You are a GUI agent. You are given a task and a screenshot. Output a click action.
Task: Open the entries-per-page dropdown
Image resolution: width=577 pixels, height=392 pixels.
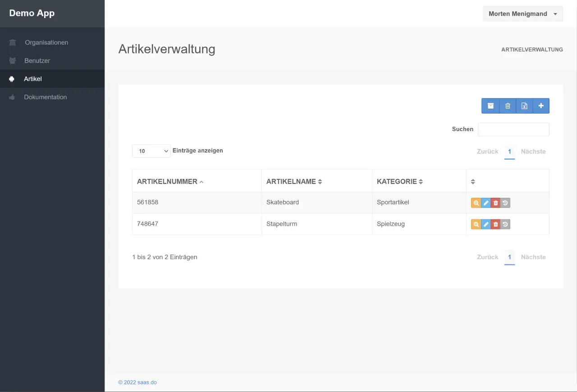point(151,151)
